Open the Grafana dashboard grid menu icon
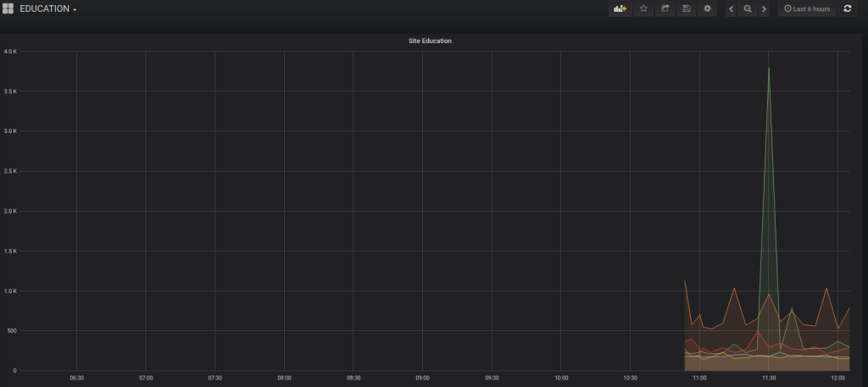 pyautogui.click(x=8, y=8)
